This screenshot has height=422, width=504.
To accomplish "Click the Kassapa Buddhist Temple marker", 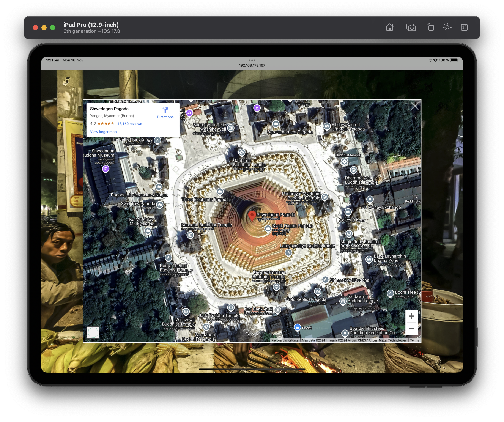I will coord(190,235).
